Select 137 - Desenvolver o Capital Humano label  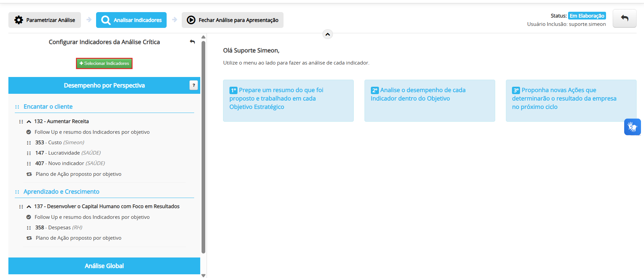(107, 206)
